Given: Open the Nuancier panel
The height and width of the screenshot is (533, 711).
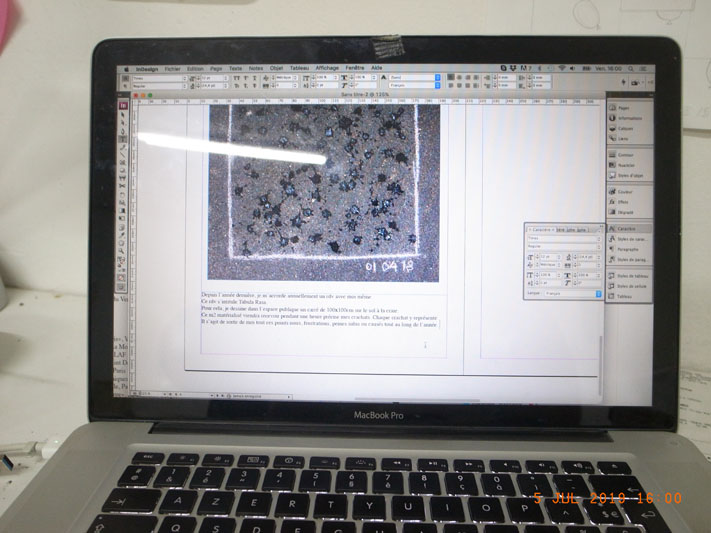Looking at the screenshot, I should pos(629,165).
